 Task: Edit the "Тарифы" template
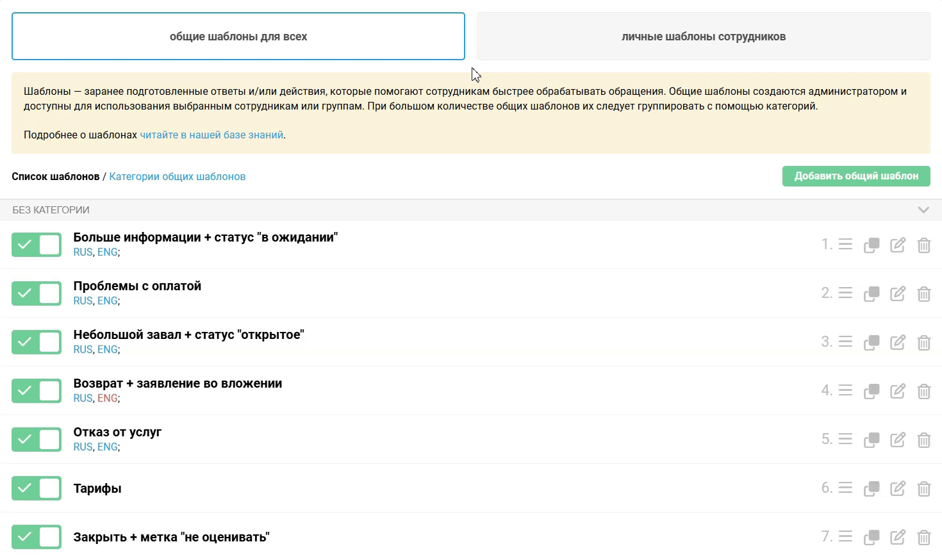tap(898, 488)
